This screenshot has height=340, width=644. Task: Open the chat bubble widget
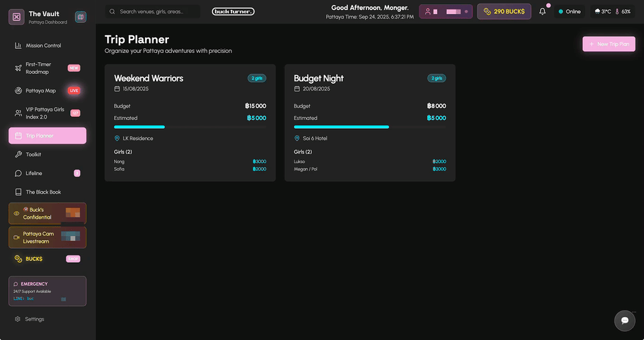pos(625,321)
